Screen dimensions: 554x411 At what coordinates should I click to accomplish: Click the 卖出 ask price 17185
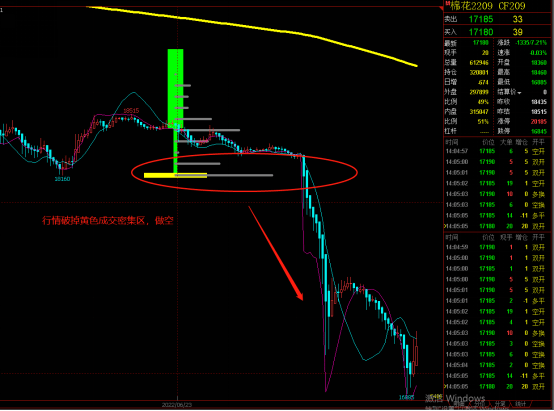coord(481,19)
